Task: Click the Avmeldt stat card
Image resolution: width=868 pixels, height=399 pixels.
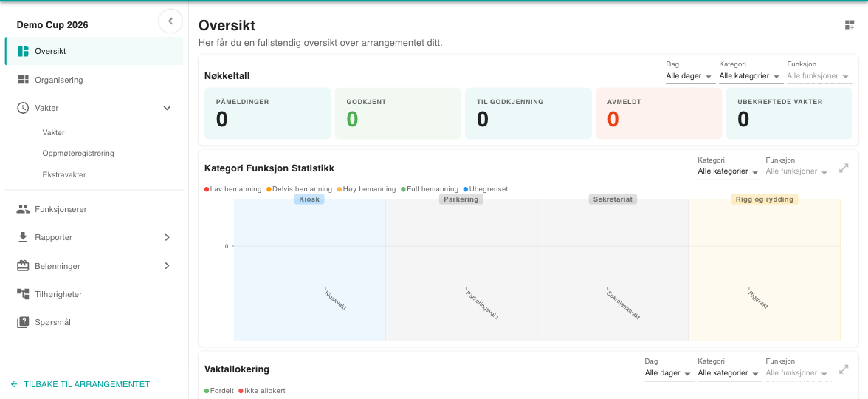Action: pos(658,113)
